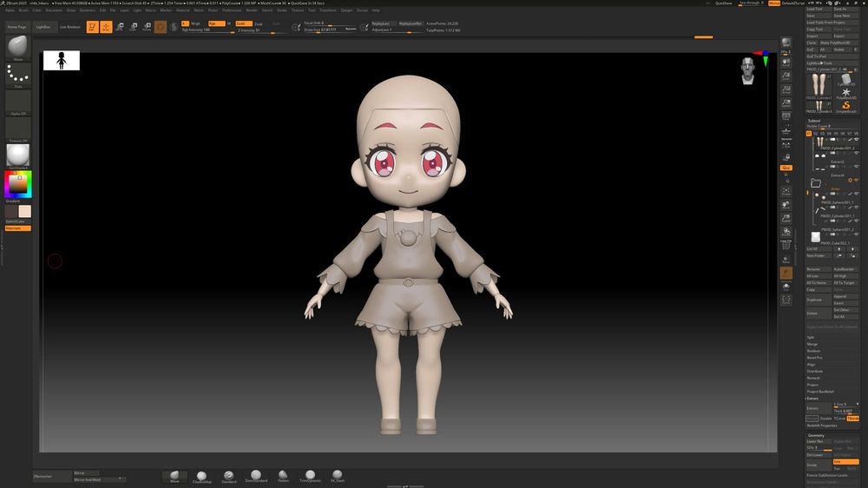Toggle the Qvz symmetry view button
868x488 pixels.
pyautogui.click(x=786, y=167)
